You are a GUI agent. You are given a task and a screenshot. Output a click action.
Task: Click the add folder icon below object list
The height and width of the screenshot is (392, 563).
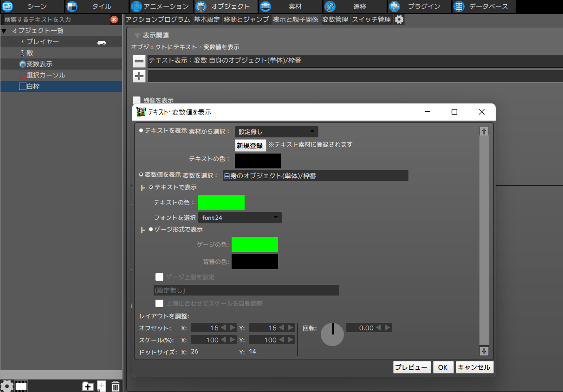click(x=88, y=386)
